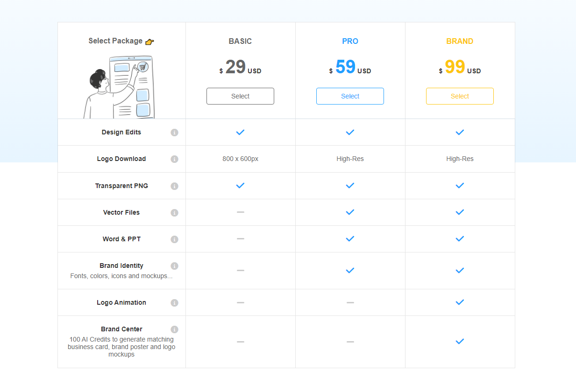Image resolution: width=576 pixels, height=392 pixels.
Task: Click the Brand Center checkmark in BRAND column
Action: point(460,342)
